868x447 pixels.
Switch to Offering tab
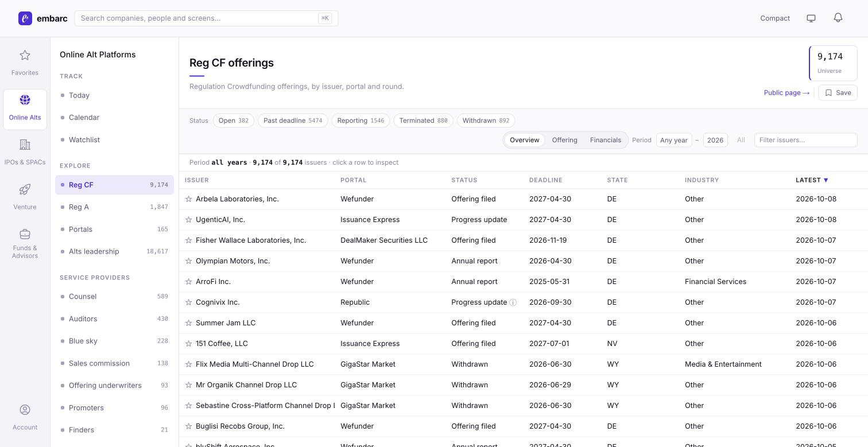(565, 140)
